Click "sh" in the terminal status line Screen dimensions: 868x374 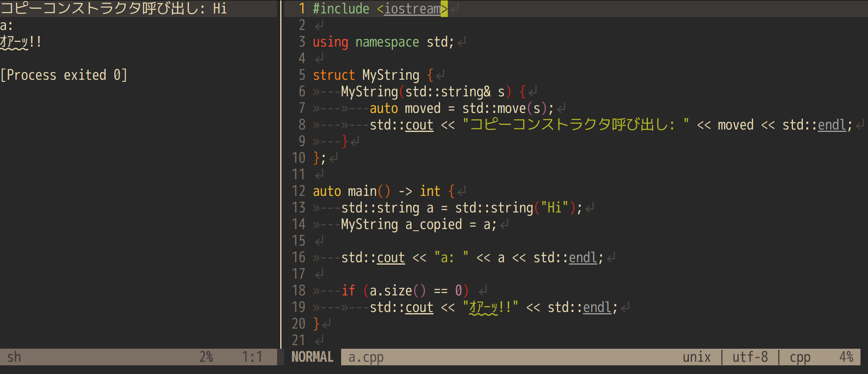(x=14, y=357)
